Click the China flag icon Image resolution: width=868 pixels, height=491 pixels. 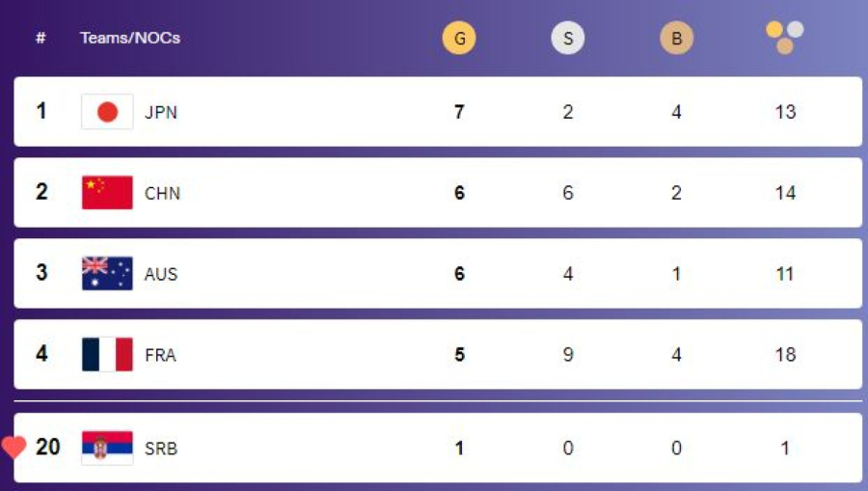coord(107,193)
